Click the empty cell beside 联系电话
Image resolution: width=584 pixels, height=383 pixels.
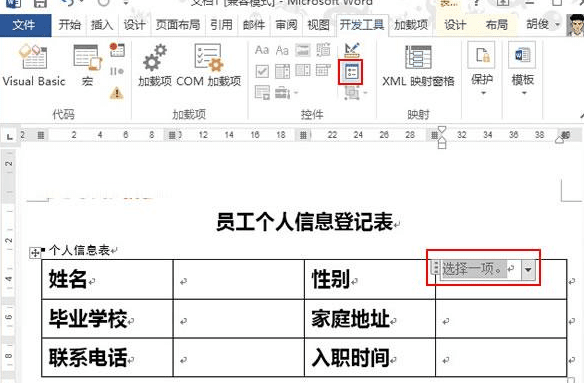pos(239,358)
